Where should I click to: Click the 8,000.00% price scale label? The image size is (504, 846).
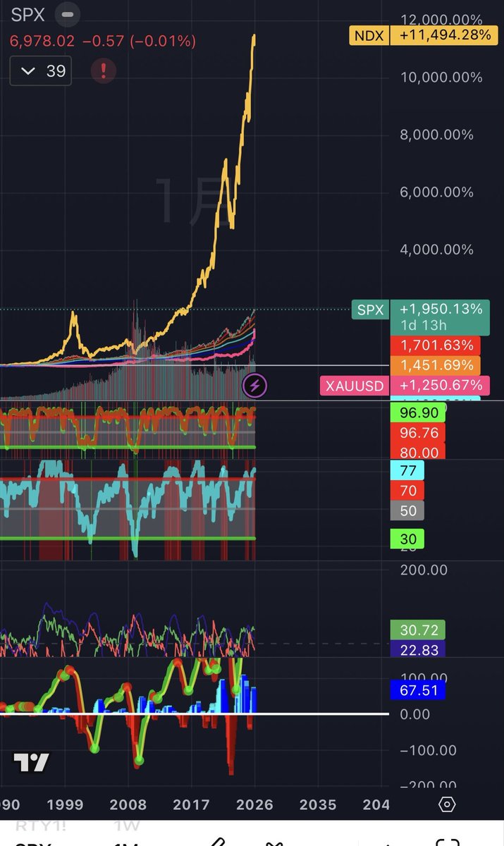click(x=437, y=135)
